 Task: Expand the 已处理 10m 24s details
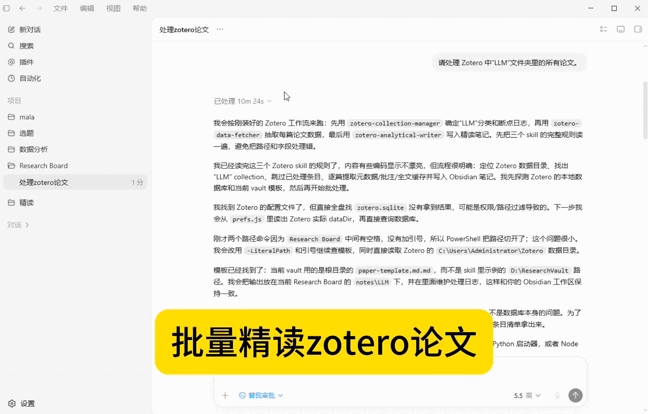coord(243,101)
